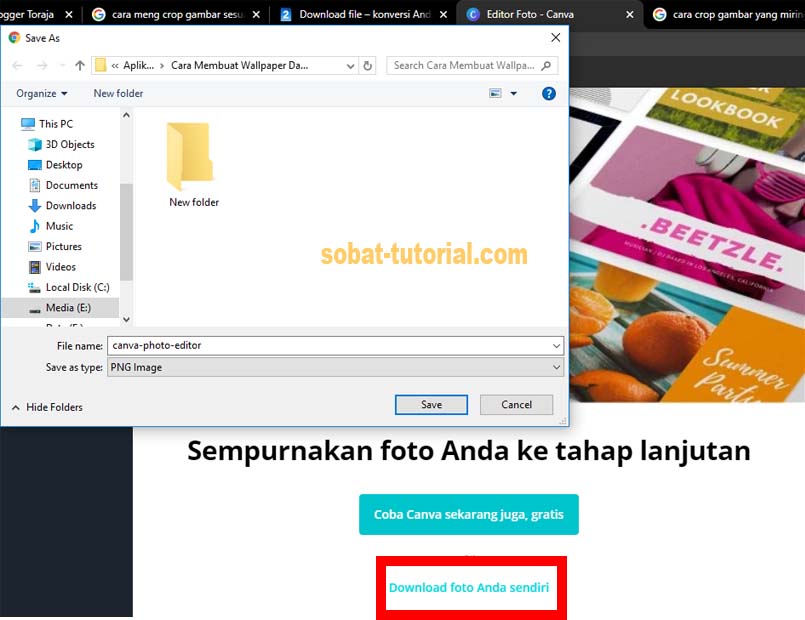Expand the Save as type dropdown showing PNG Image
Screen dimensions: 805x620
556,367
